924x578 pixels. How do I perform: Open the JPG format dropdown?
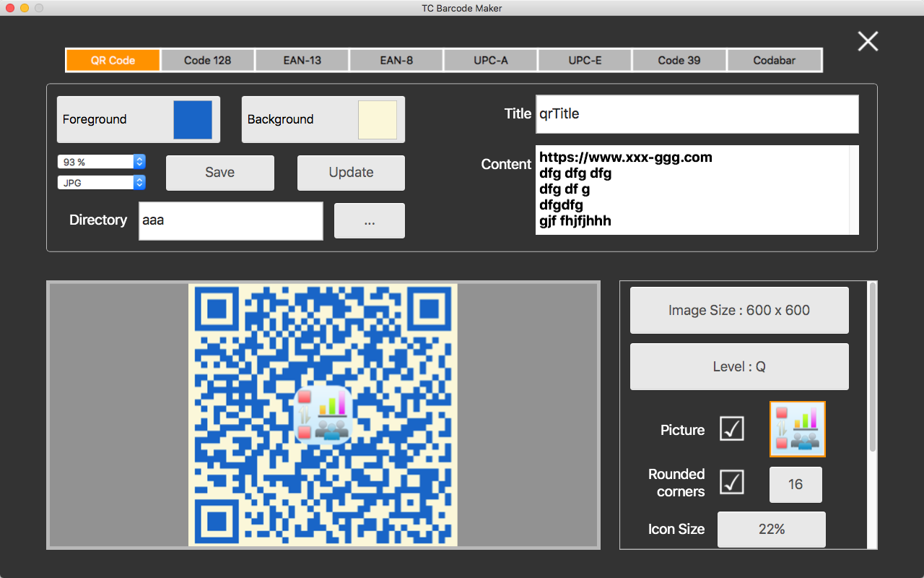[x=102, y=183]
